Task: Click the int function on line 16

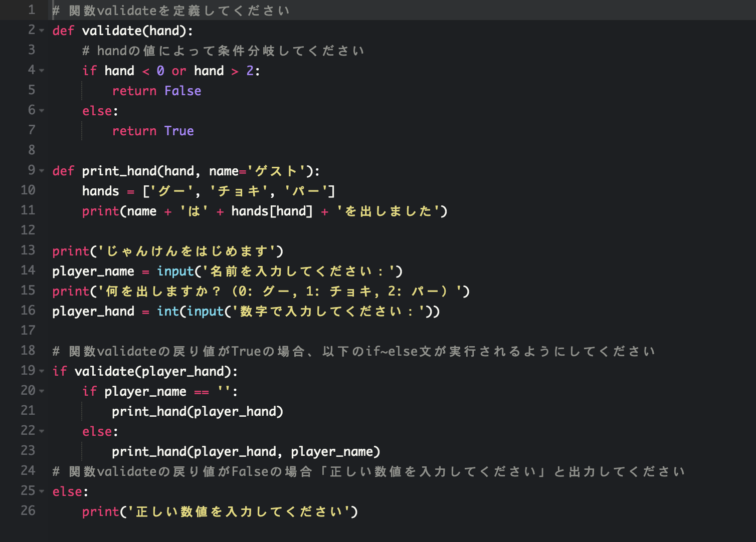Action: [x=167, y=311]
